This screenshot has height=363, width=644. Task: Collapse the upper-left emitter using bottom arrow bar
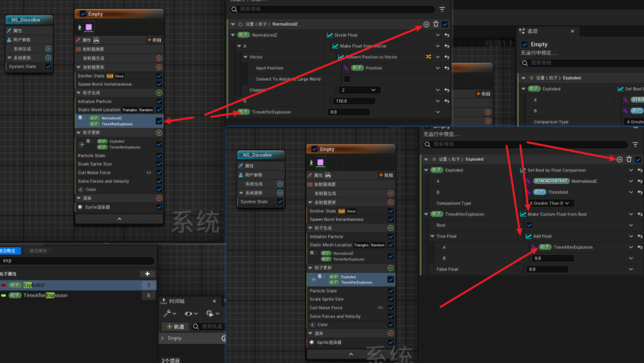[x=119, y=219]
